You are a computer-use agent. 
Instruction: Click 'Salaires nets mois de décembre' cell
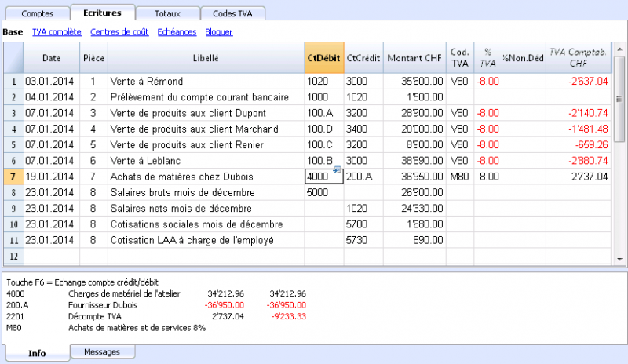point(206,209)
